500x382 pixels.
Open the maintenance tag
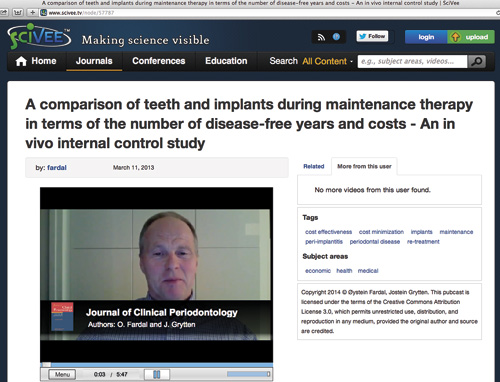(x=456, y=232)
